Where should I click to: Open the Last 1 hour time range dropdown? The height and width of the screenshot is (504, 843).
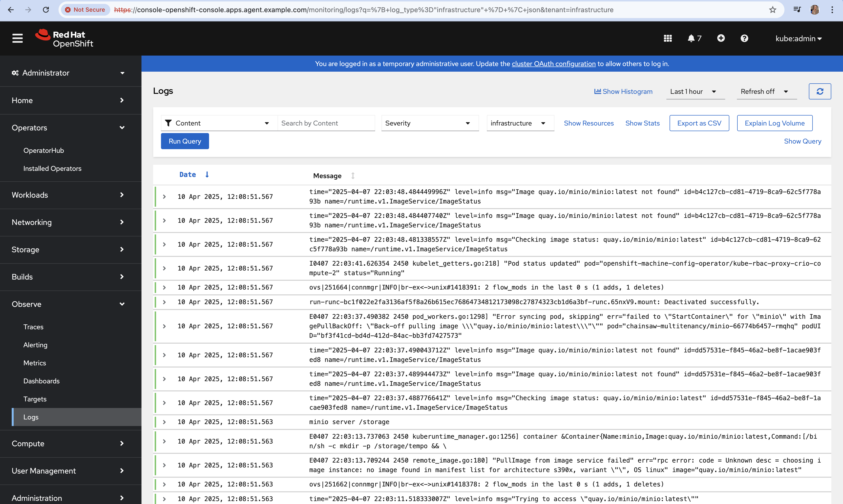693,91
